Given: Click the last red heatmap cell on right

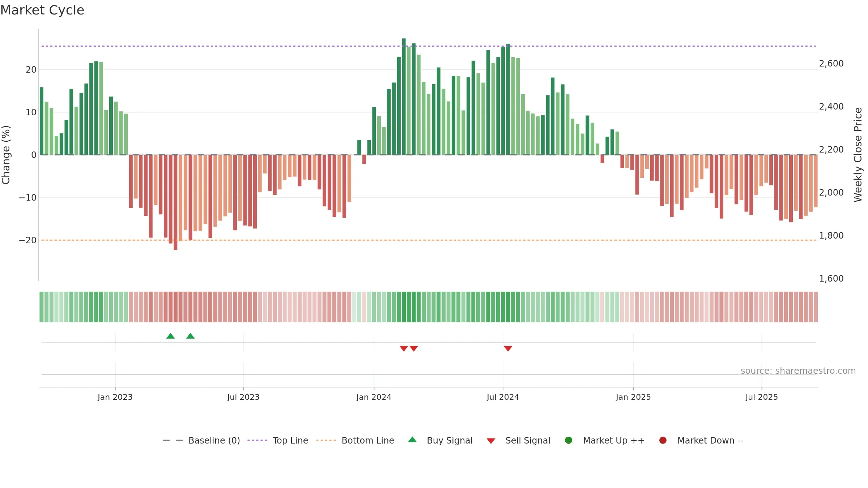Looking at the screenshot, I should (x=816, y=307).
